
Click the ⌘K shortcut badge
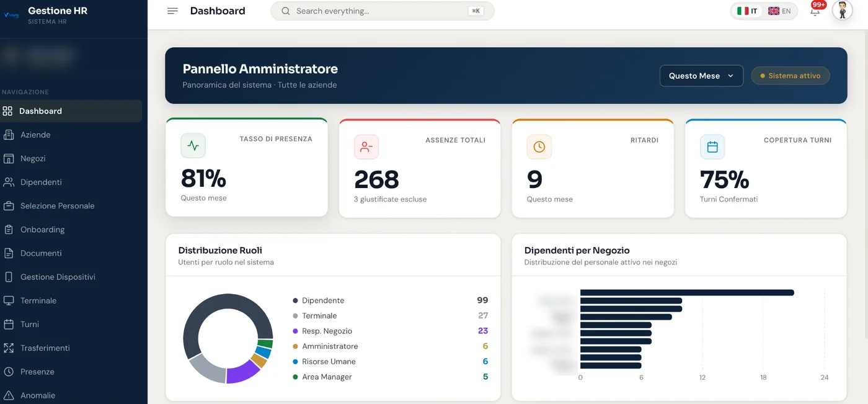(x=476, y=11)
